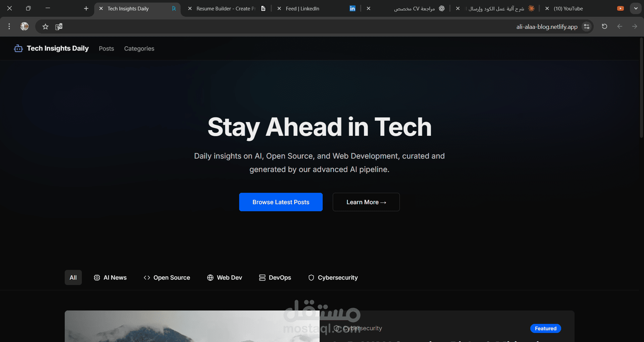Switch to the Feed | LinkedIn browser tab

315,9
